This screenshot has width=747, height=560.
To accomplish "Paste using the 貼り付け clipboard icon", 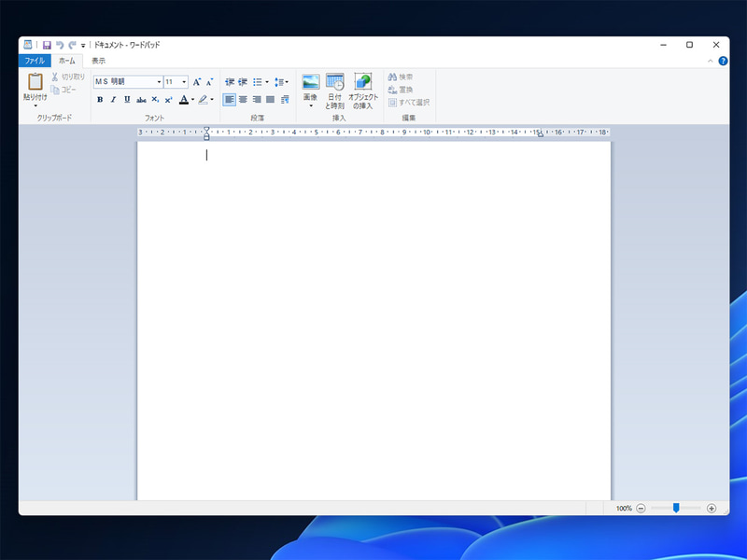I will click(35, 81).
